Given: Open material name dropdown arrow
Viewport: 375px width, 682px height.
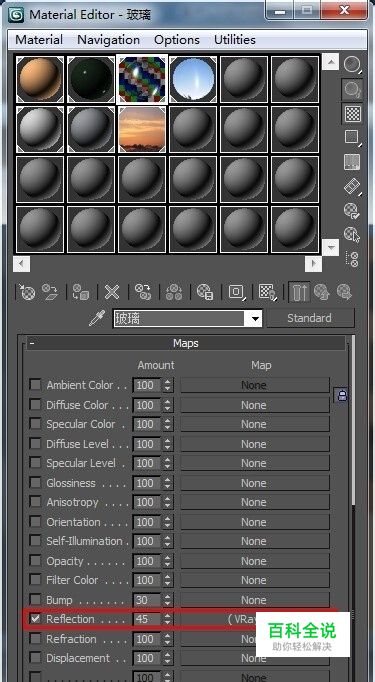Looking at the screenshot, I should pos(254,320).
